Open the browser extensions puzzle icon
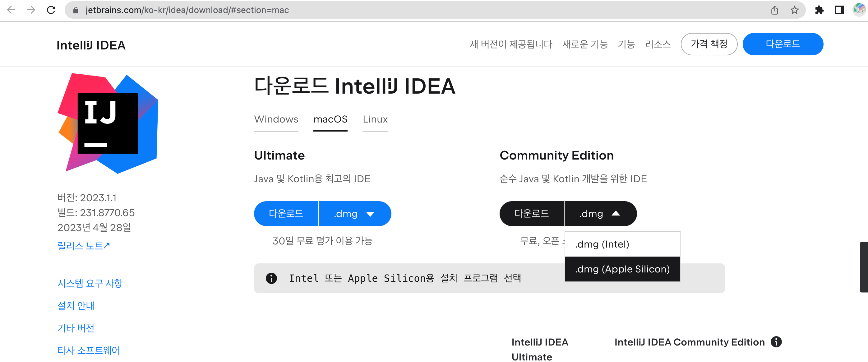This screenshot has width=868, height=362. click(x=820, y=11)
